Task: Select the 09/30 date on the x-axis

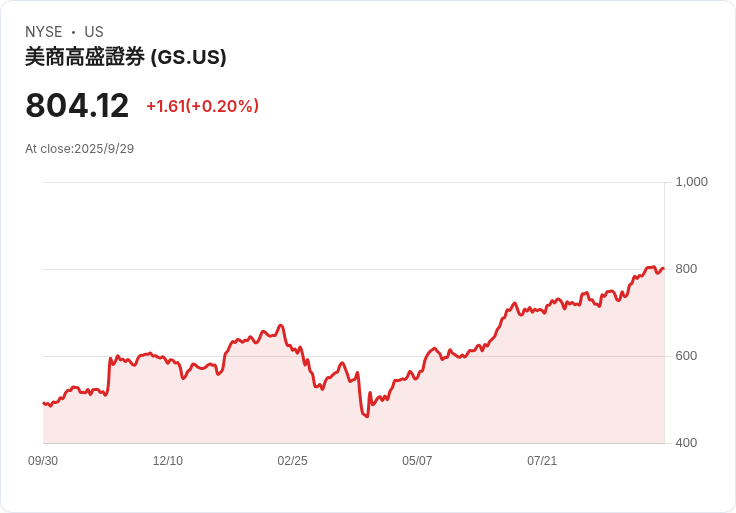Action: (x=43, y=461)
